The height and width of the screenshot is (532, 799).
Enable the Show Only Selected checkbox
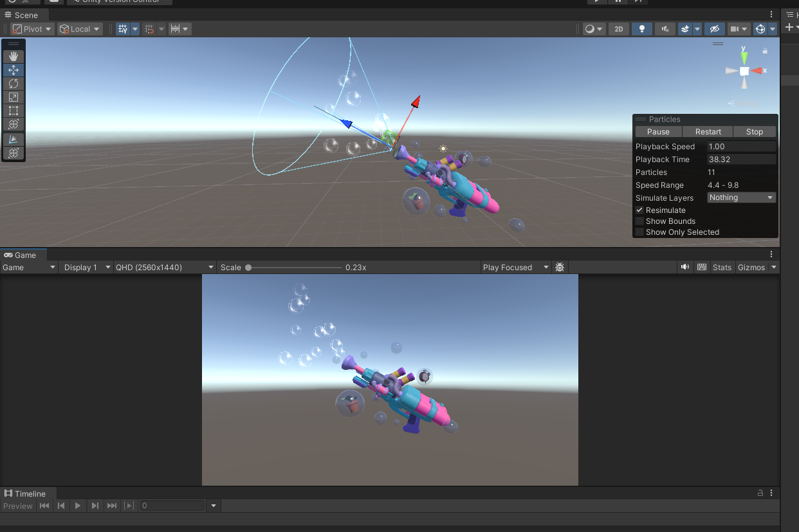point(639,232)
